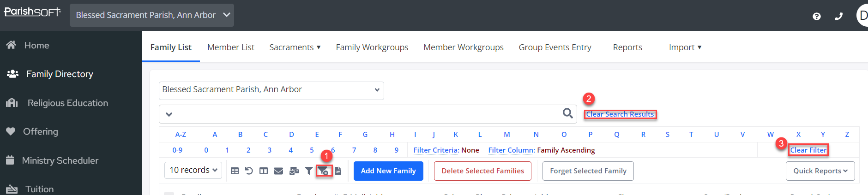
Task: Switch to the Family List tab
Action: click(171, 47)
